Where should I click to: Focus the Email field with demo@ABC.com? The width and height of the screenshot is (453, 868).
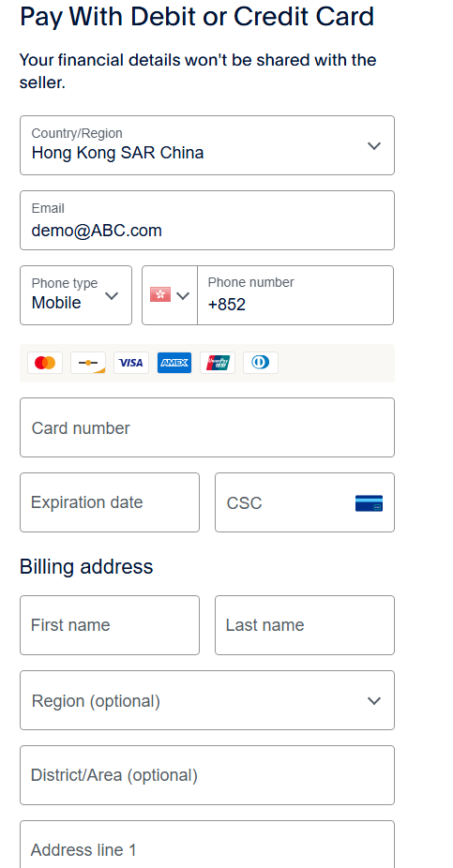click(207, 220)
